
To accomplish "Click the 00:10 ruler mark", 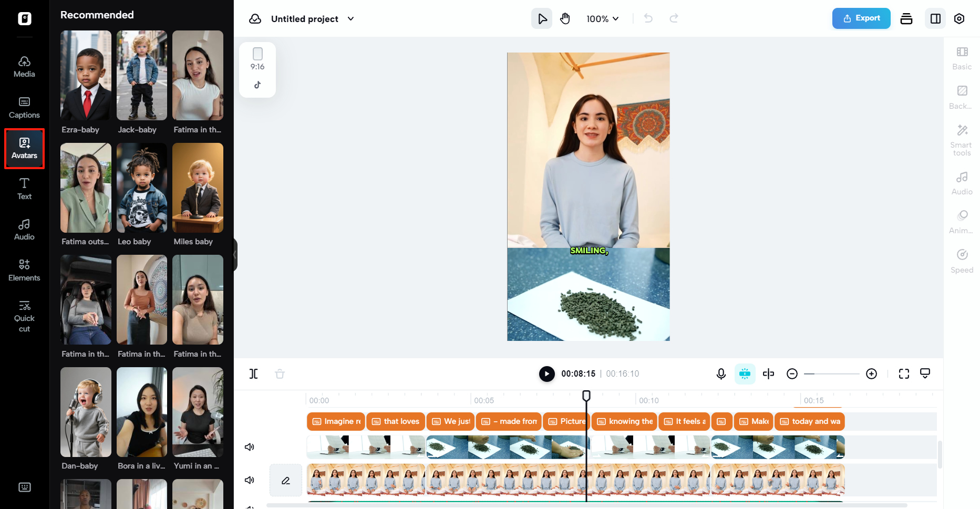I will tap(648, 400).
